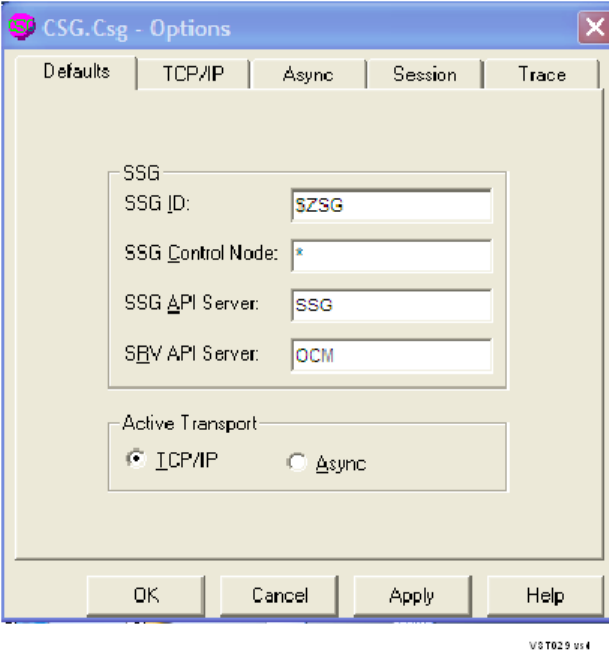The image size is (609, 657).
Task: Open Help for the options dialog
Action: [x=545, y=596]
